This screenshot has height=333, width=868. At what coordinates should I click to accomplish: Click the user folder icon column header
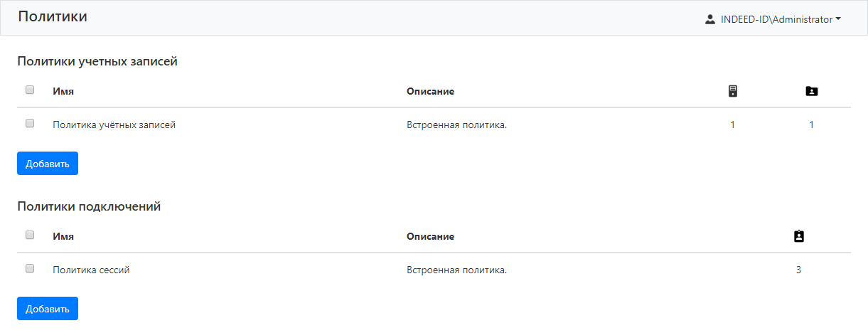point(811,91)
